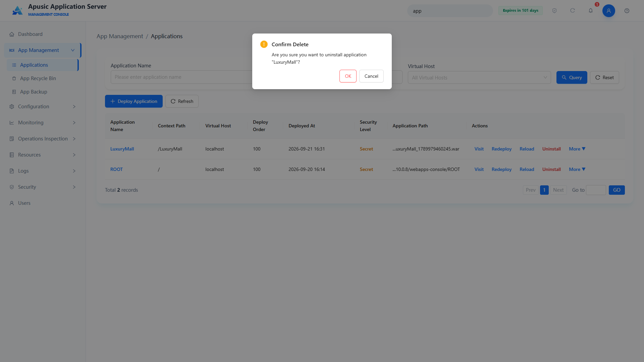Click the Operations Inspection icon
The image size is (644, 362).
[x=12, y=139]
